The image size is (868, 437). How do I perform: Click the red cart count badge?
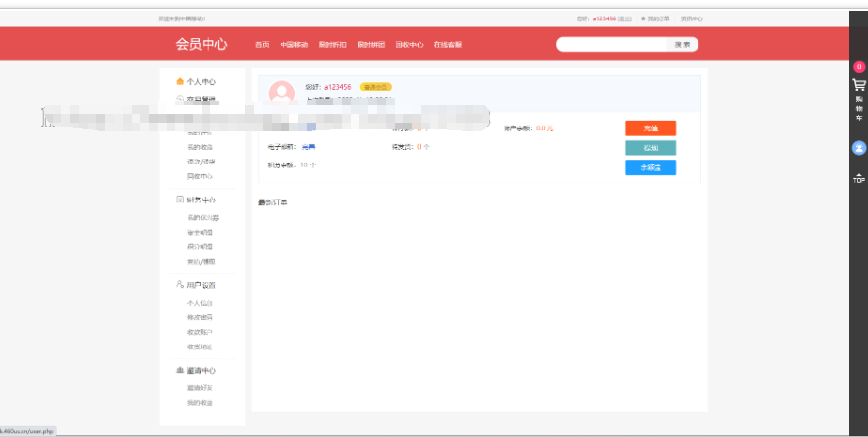(858, 67)
